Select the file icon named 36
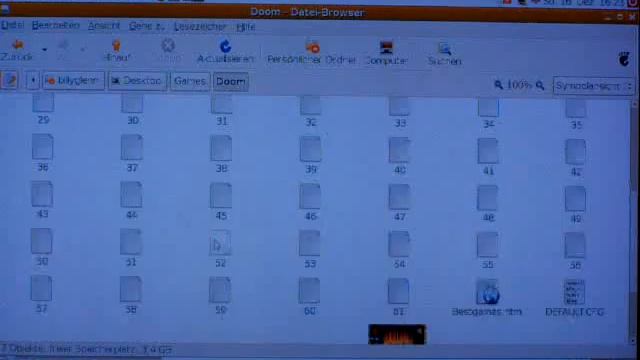640x360 pixels. coord(42,147)
